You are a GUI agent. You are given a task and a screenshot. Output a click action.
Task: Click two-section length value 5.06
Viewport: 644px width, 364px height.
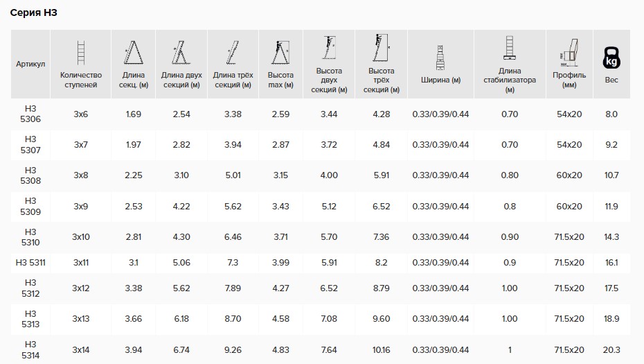[x=181, y=262]
